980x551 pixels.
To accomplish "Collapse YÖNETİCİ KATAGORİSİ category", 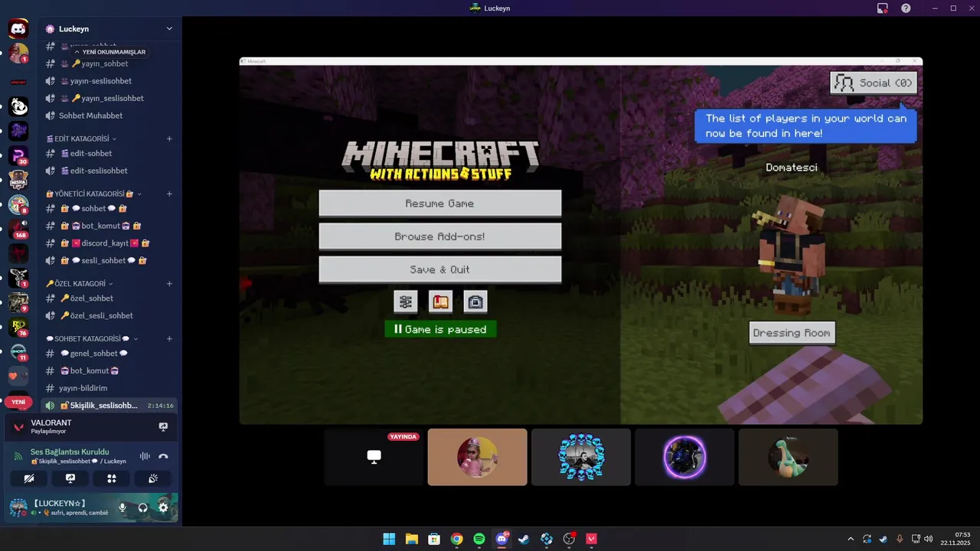I will (94, 194).
